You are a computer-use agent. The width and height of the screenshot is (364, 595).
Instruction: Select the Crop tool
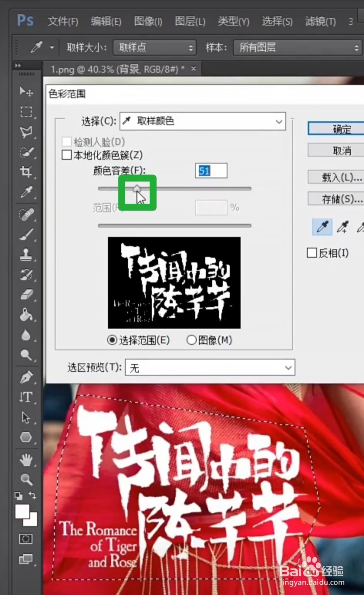pos(26,172)
